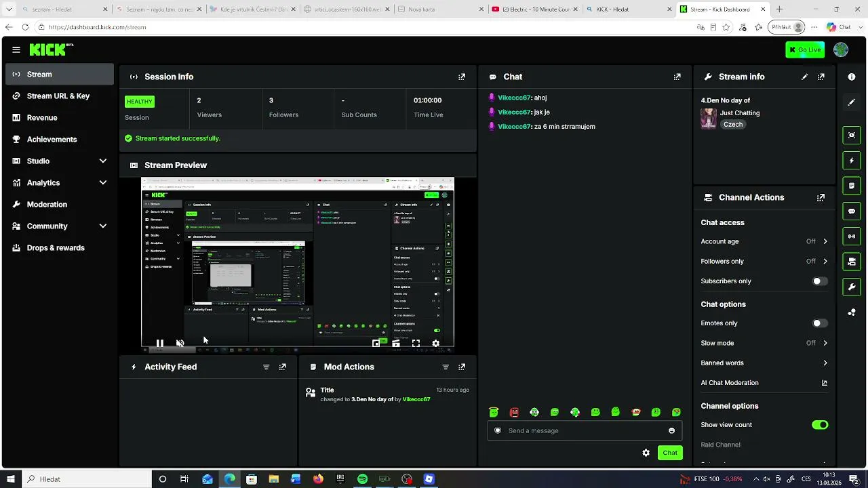Image resolution: width=868 pixels, height=488 pixels.
Task: Toggle the session info broadcast widget icon
Action: tap(852, 237)
